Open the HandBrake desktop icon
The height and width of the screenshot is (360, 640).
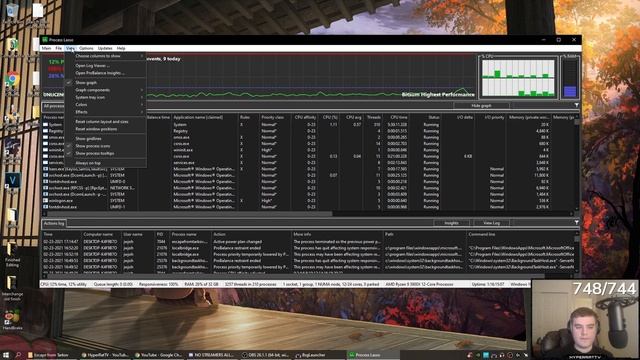[x=12, y=318]
